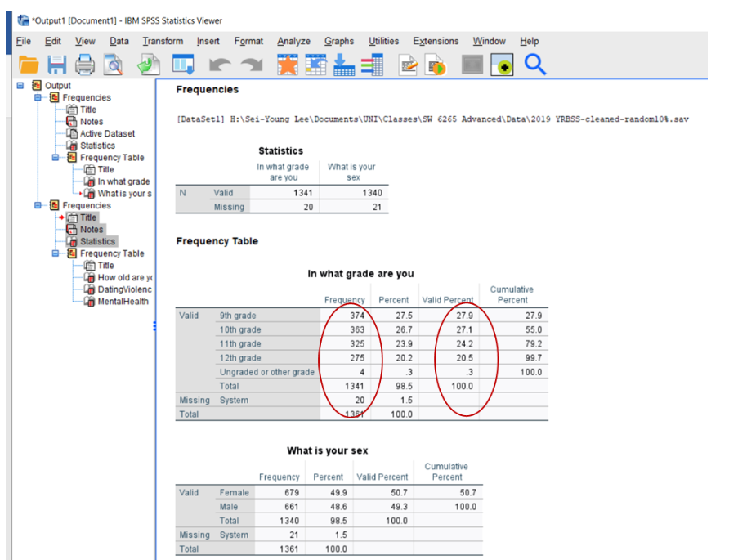Click the add output item plus icon

click(x=502, y=65)
